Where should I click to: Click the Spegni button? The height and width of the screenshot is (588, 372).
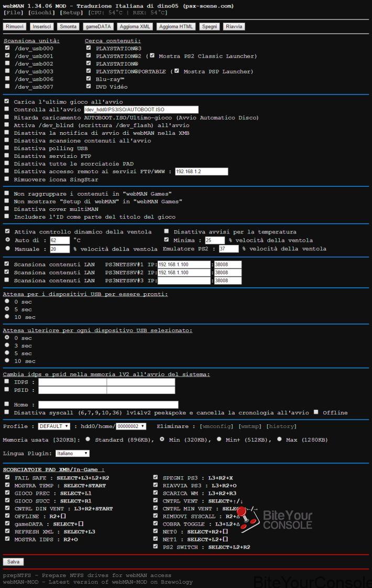pyautogui.click(x=210, y=27)
